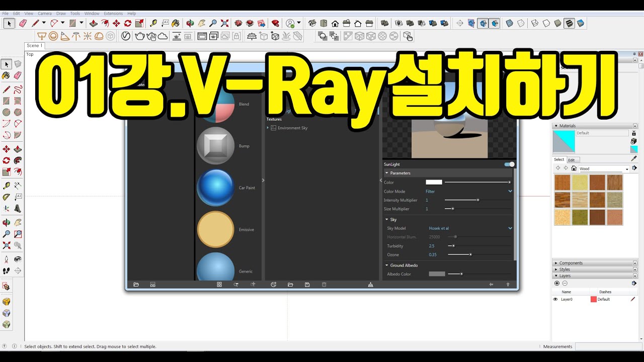Expand the Environment Sky texture item

[x=268, y=128]
